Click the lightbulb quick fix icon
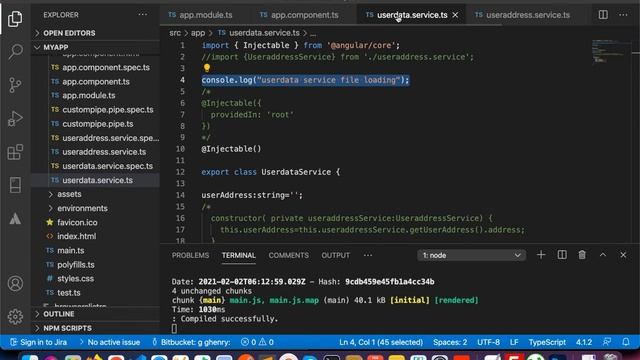 207,68
